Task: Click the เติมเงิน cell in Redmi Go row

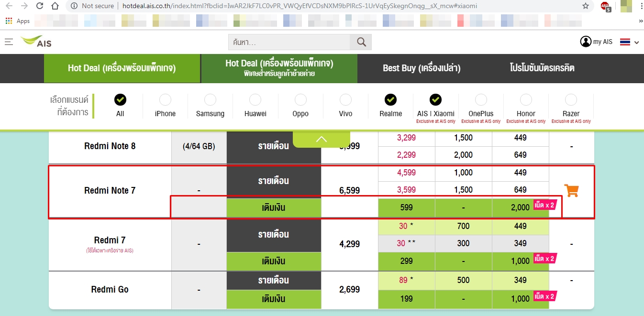Action: click(x=274, y=299)
